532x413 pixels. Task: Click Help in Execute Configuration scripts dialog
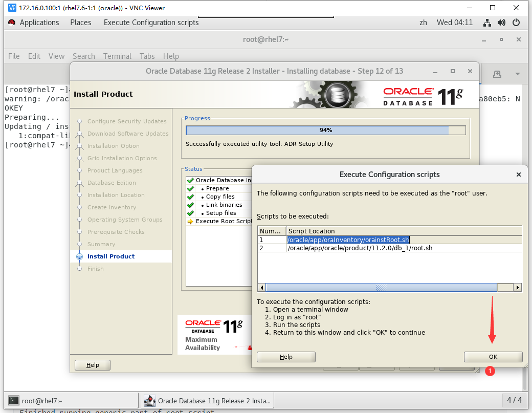coord(286,357)
